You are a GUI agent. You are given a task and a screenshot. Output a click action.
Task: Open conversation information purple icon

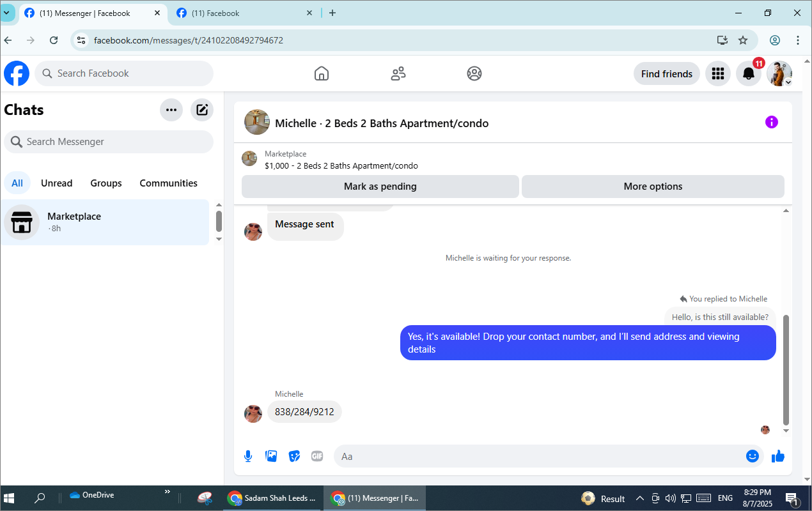coord(772,122)
